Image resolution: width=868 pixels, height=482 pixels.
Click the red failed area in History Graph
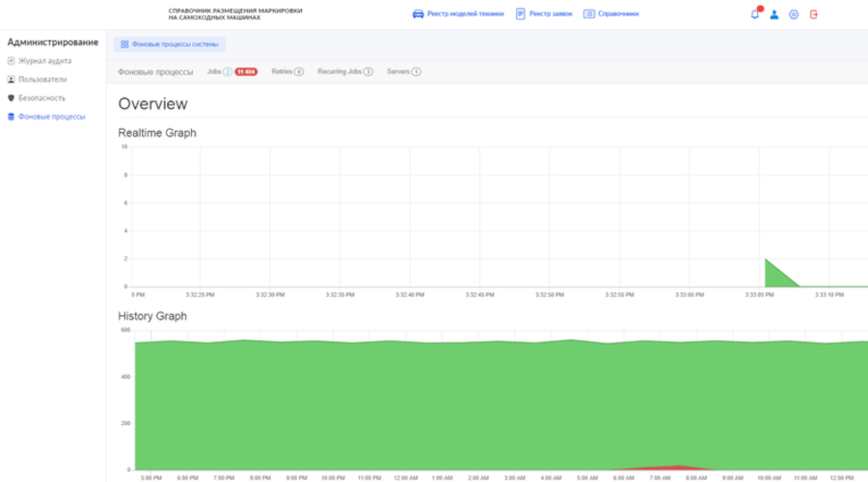point(670,469)
